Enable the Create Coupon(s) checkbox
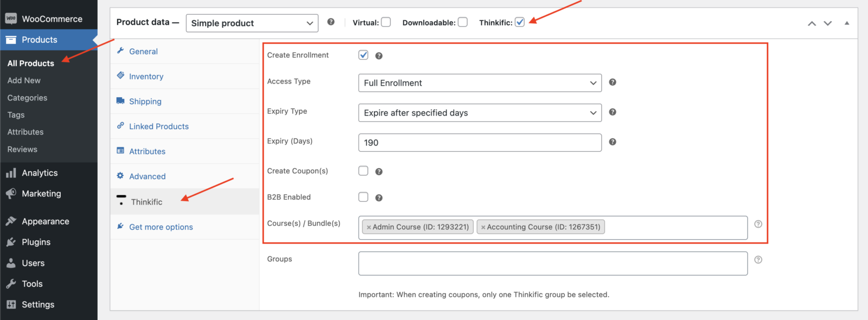 pyautogui.click(x=363, y=171)
